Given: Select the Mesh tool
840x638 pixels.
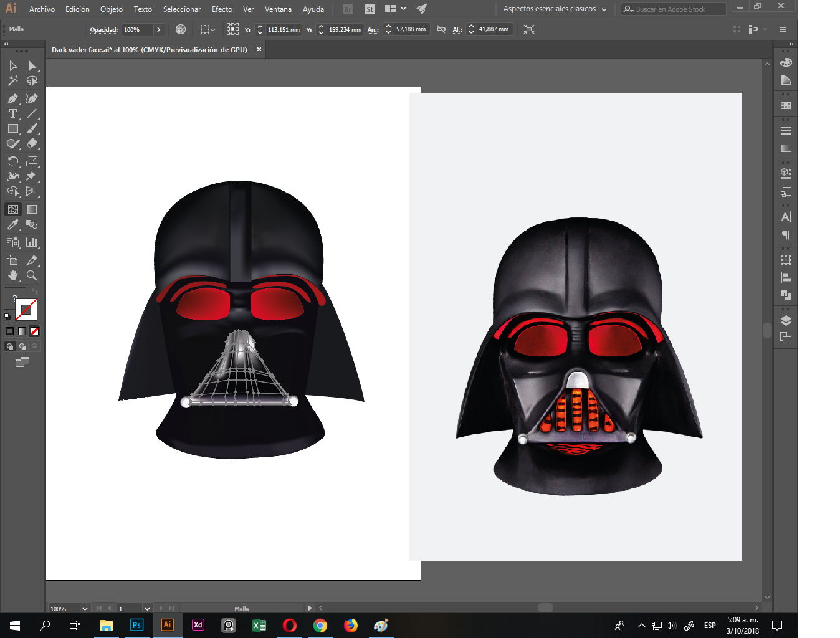Looking at the screenshot, I should [13, 209].
